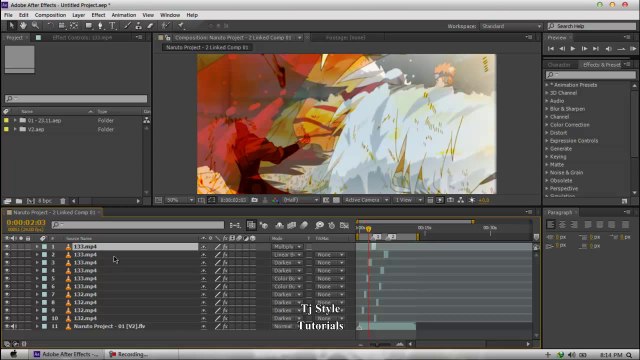The image size is (640, 360).
Task: Open Linear Burn mode dropdown on layer 2
Action: point(287,255)
